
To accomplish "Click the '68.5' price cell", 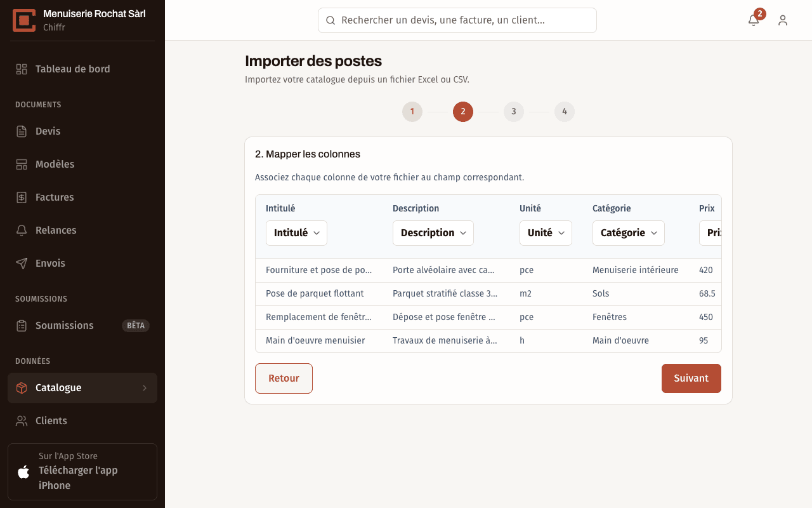I will tap(707, 294).
